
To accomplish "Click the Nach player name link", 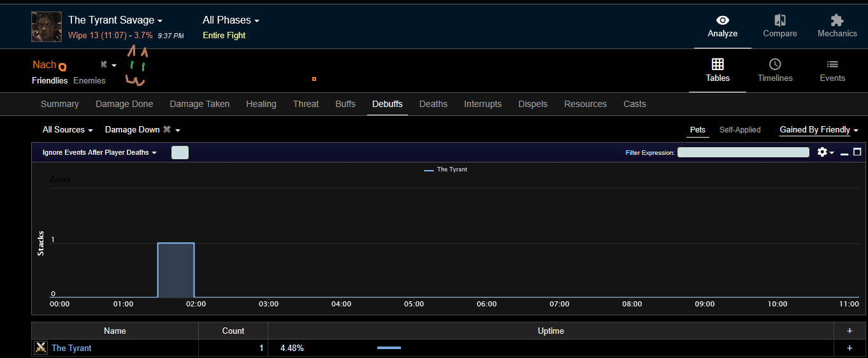I will pyautogui.click(x=45, y=64).
